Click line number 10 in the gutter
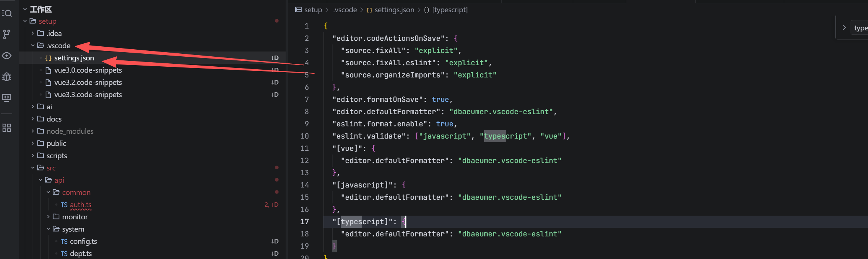The height and width of the screenshot is (259, 868). 305,136
